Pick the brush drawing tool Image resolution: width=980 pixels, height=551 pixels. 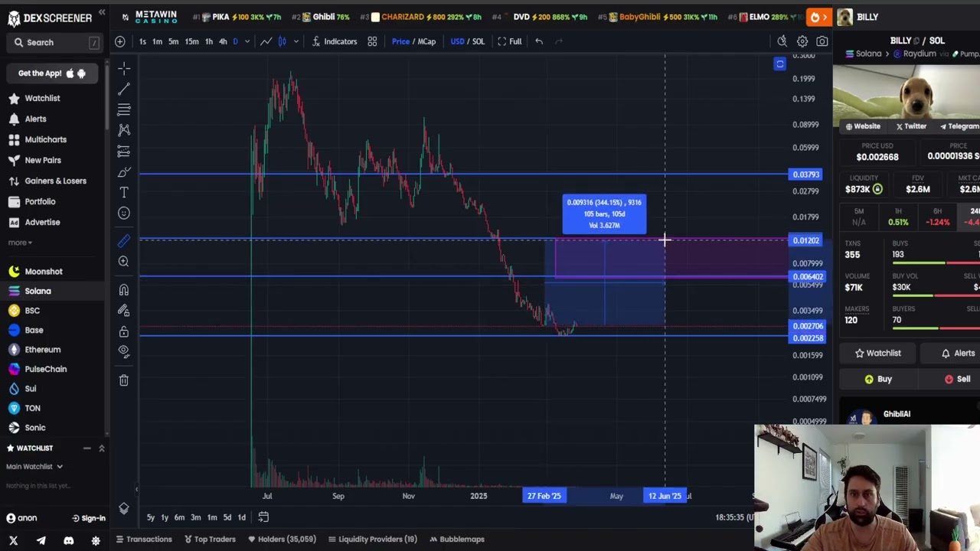[124, 171]
